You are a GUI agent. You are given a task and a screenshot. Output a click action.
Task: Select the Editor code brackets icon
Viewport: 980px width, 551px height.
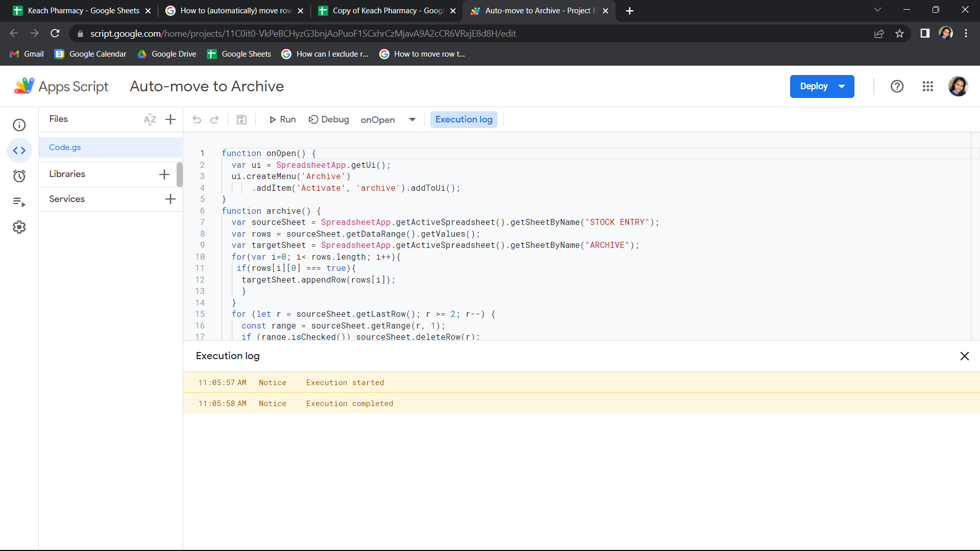click(19, 151)
